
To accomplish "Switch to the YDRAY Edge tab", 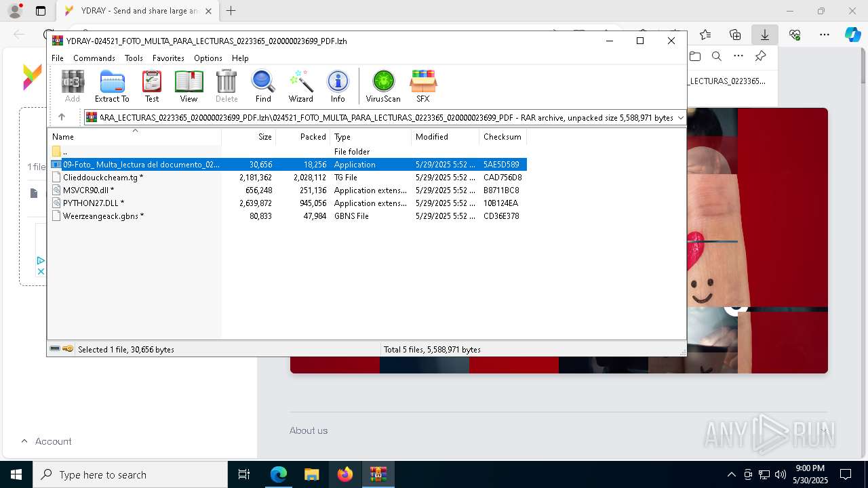I will coord(138,11).
